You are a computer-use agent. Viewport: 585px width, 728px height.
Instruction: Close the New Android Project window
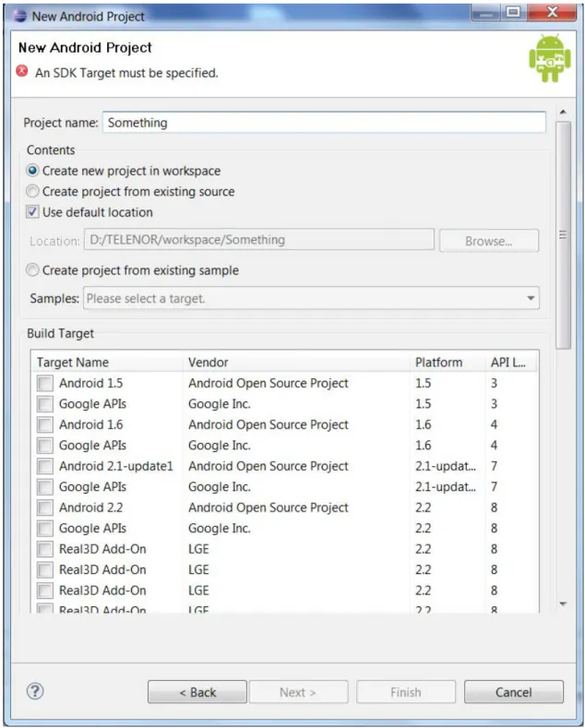(x=552, y=12)
